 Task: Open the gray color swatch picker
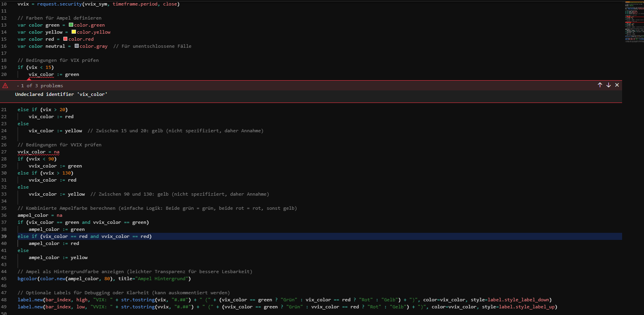tap(77, 46)
